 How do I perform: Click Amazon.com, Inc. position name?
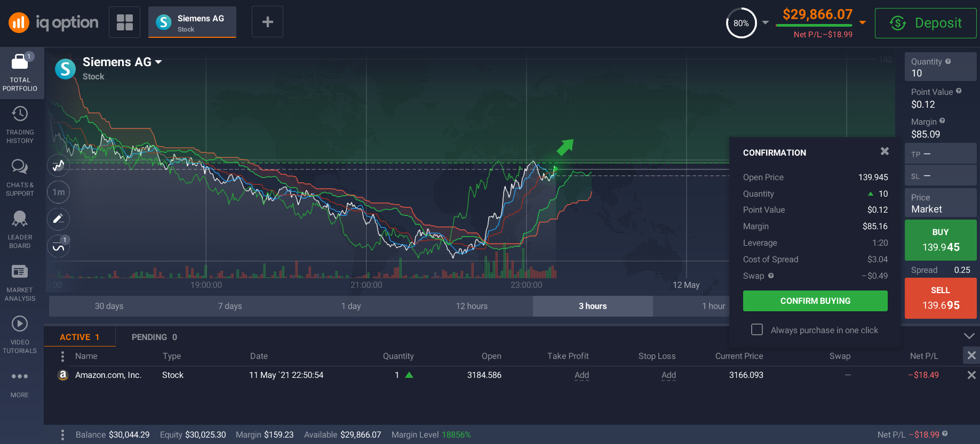pyautogui.click(x=108, y=375)
